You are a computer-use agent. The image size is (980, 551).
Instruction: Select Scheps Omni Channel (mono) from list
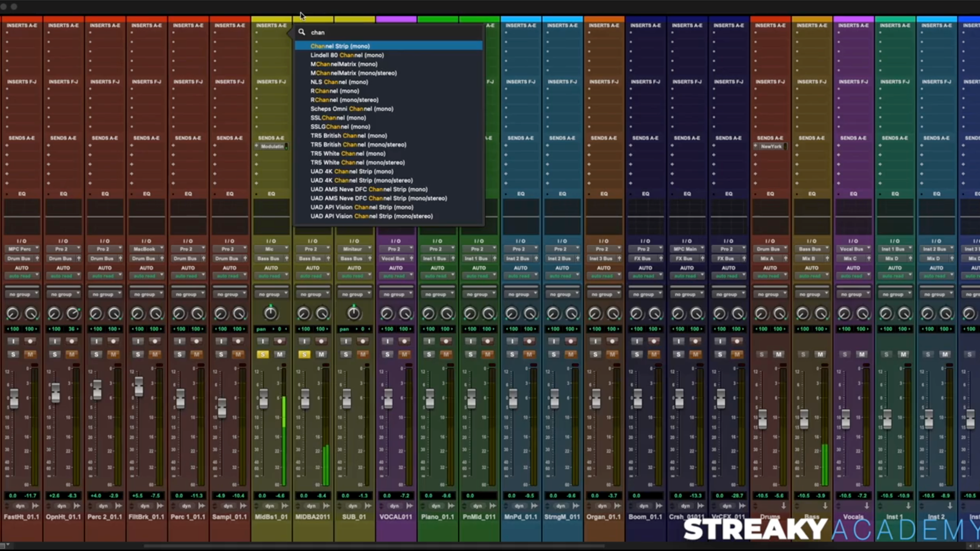coord(352,109)
